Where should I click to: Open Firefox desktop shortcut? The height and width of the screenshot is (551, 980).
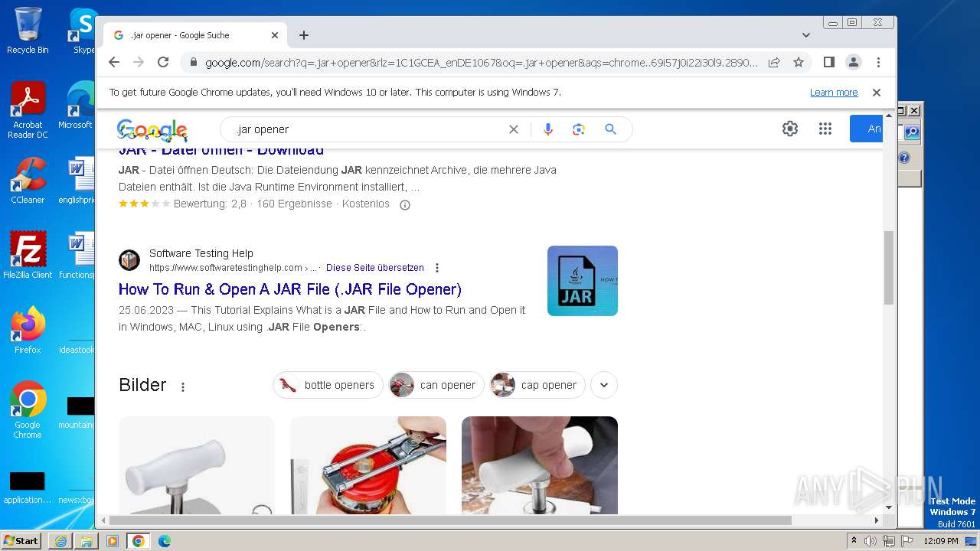[x=28, y=330]
